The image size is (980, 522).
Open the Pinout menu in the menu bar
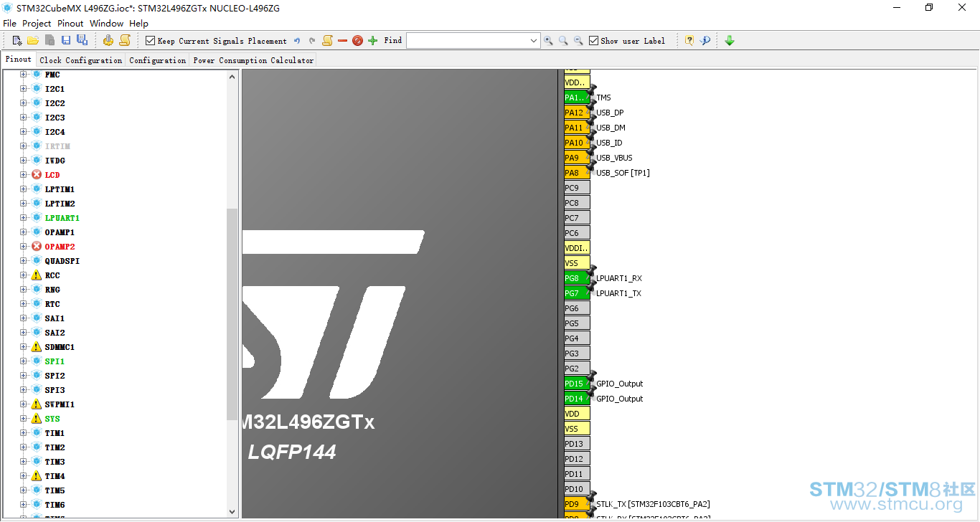(70, 24)
